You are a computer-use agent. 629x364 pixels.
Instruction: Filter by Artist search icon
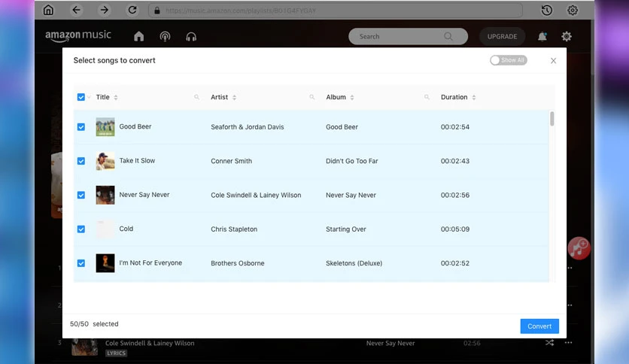coord(311,97)
